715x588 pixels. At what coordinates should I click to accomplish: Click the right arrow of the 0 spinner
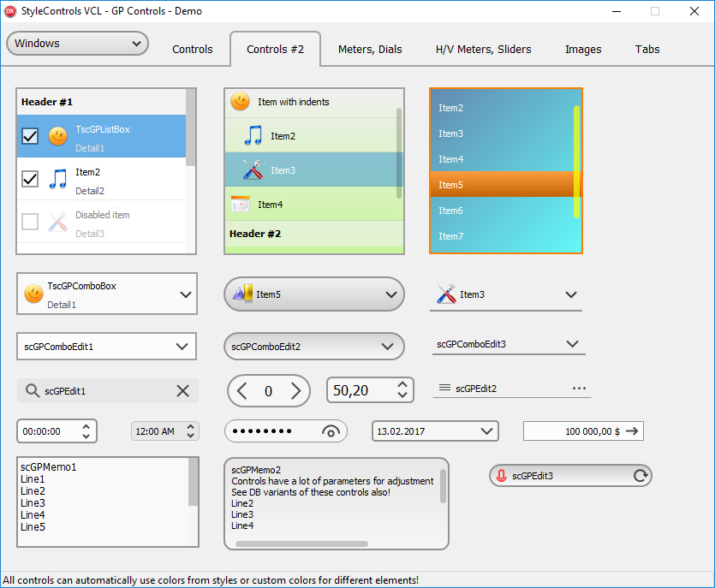click(296, 390)
